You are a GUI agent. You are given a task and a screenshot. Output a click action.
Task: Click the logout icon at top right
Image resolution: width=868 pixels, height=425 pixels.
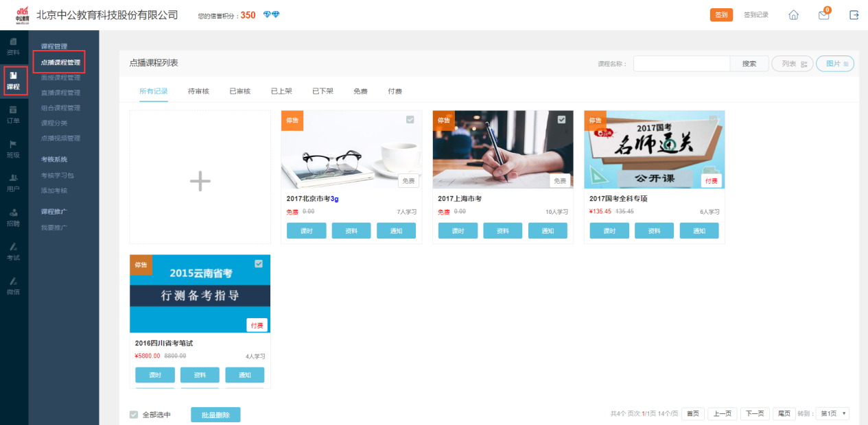[854, 15]
